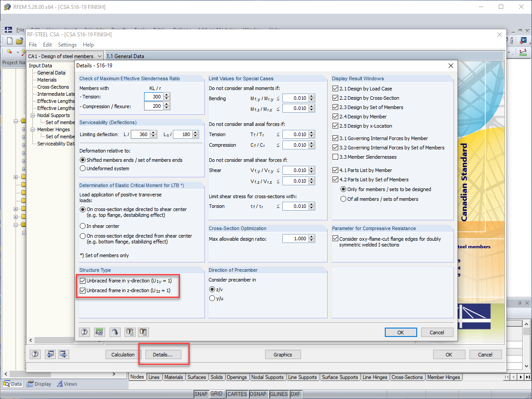Confirm details with the OK button
This screenshot has height=399, width=532.
(400, 332)
